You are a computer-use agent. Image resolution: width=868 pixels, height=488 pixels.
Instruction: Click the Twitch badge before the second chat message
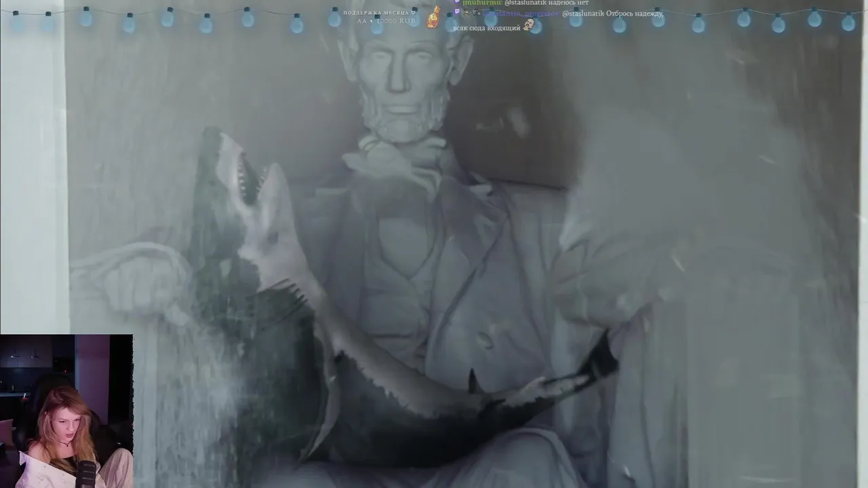pyautogui.click(x=457, y=12)
